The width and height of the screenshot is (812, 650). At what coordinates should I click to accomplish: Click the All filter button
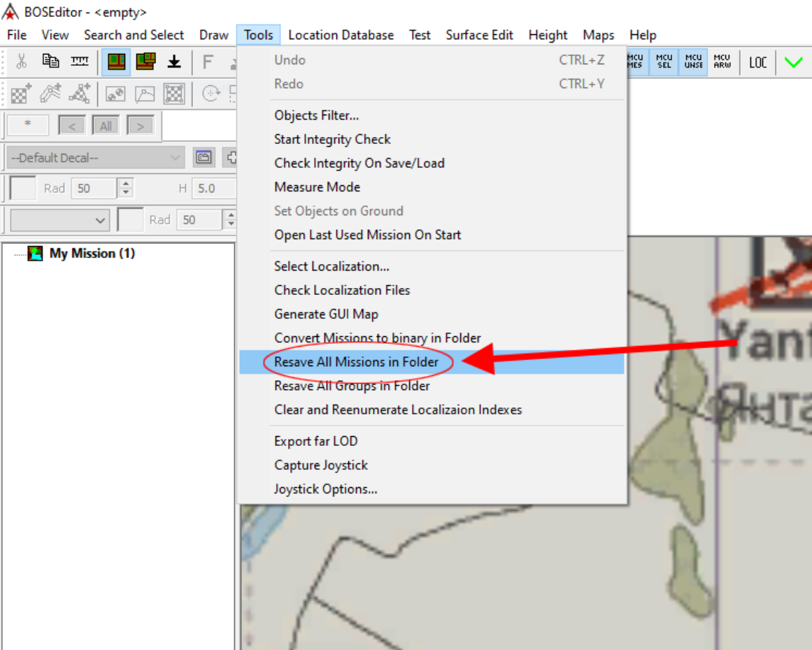click(x=106, y=127)
